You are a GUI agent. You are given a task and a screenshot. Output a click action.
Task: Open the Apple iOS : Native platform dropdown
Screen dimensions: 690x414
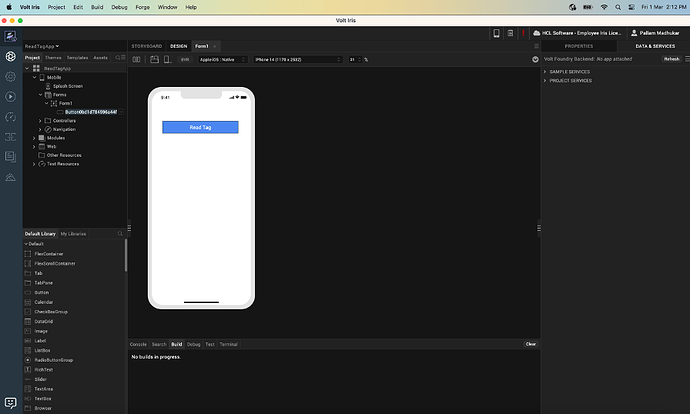click(221, 59)
